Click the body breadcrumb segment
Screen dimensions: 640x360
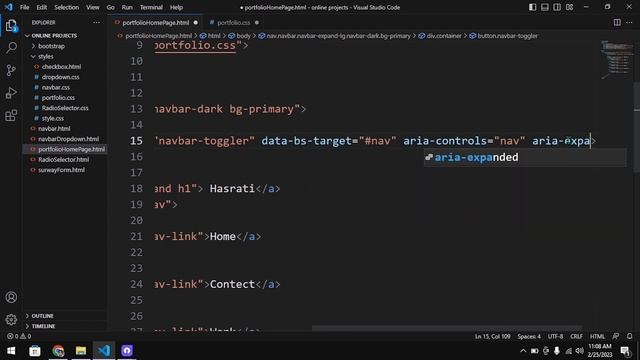[243, 36]
